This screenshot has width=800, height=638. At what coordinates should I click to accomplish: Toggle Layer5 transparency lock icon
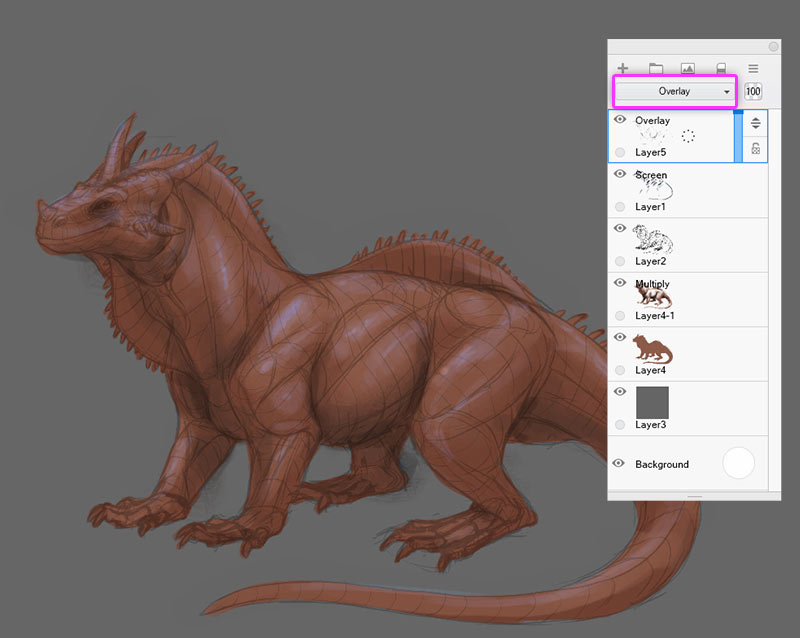(756, 149)
